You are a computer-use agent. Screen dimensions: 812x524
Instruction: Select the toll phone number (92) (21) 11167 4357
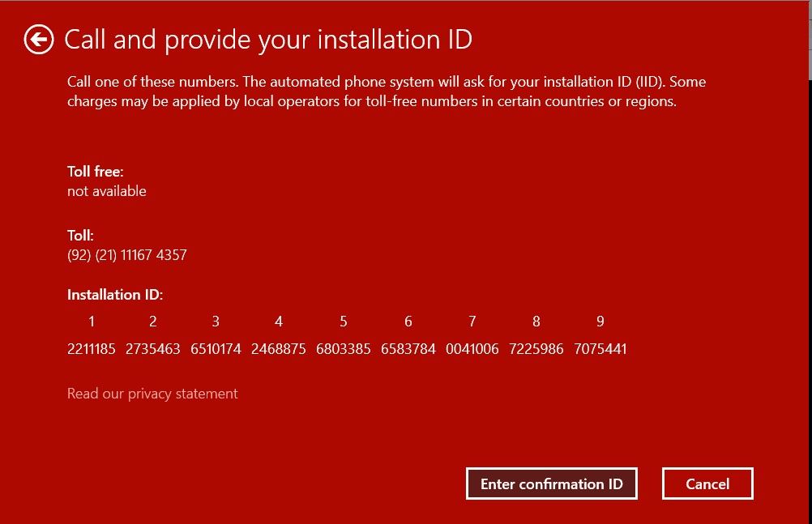click(x=126, y=254)
